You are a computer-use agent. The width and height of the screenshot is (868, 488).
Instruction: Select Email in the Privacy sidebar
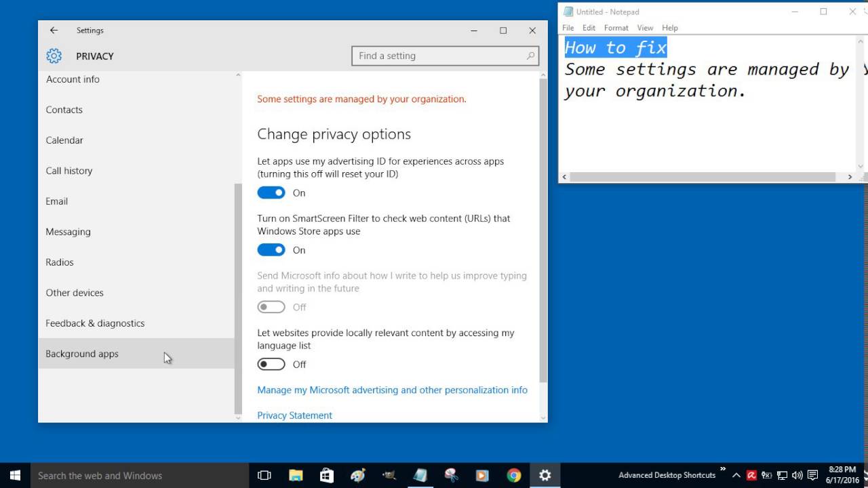57,201
